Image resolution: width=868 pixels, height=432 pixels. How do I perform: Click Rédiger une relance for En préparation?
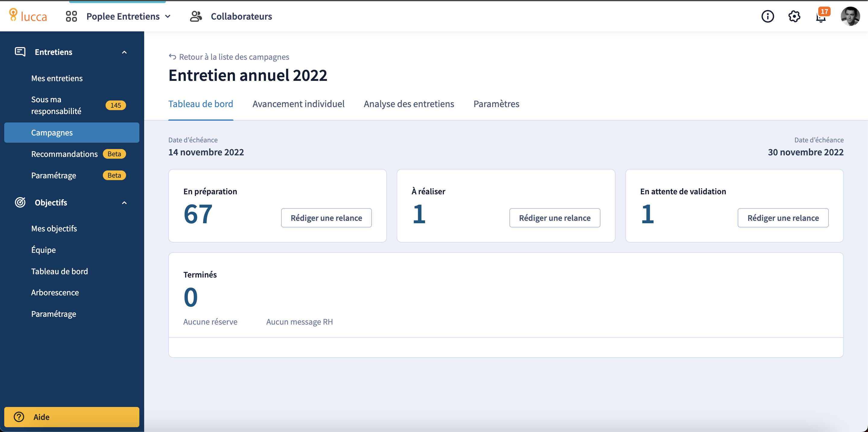[x=326, y=218]
